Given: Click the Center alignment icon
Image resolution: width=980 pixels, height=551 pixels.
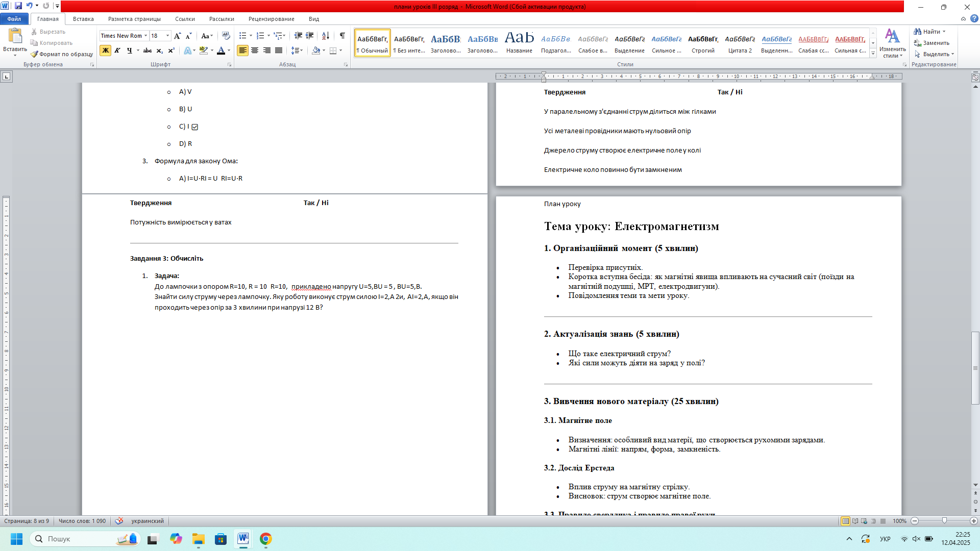Looking at the screenshot, I should click(255, 51).
